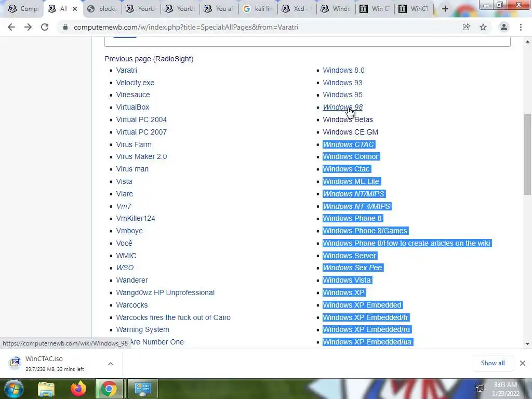The height and width of the screenshot is (399, 532).
Task: Open the Windows Vista link
Action: (347, 280)
